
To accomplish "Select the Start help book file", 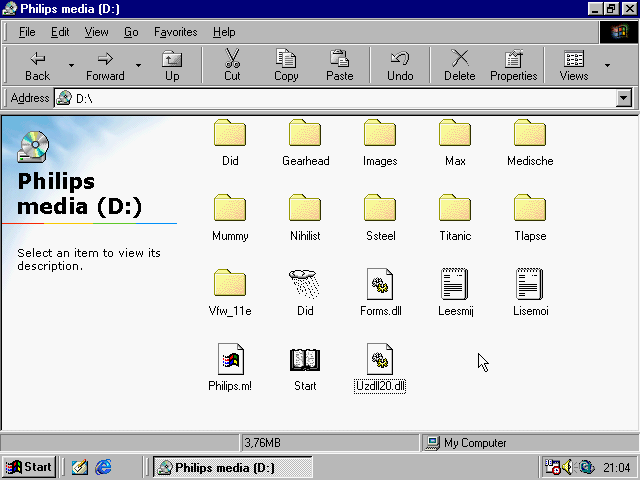I will click(305, 360).
